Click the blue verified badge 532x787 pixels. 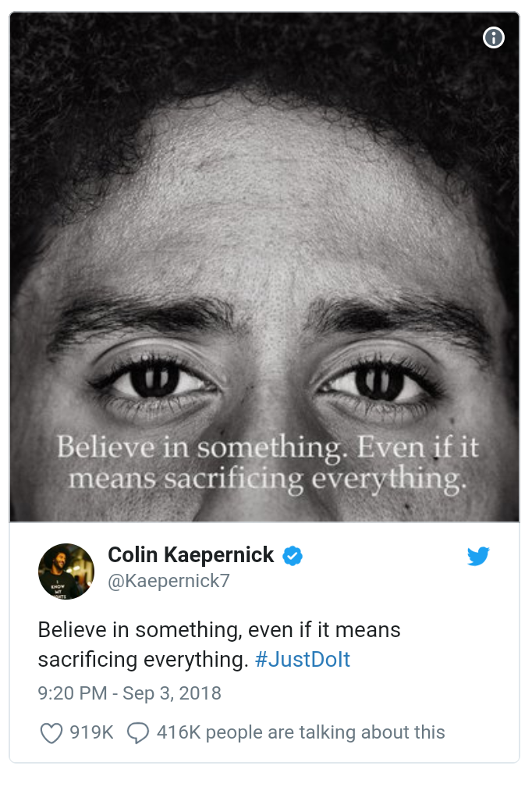(x=293, y=556)
